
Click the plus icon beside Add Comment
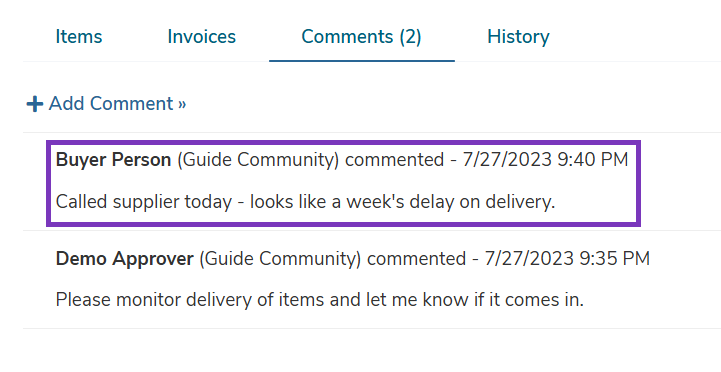click(x=34, y=104)
